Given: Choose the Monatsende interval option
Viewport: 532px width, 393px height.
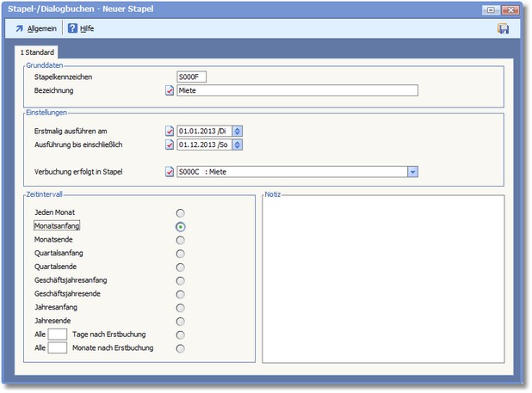Looking at the screenshot, I should [x=180, y=239].
